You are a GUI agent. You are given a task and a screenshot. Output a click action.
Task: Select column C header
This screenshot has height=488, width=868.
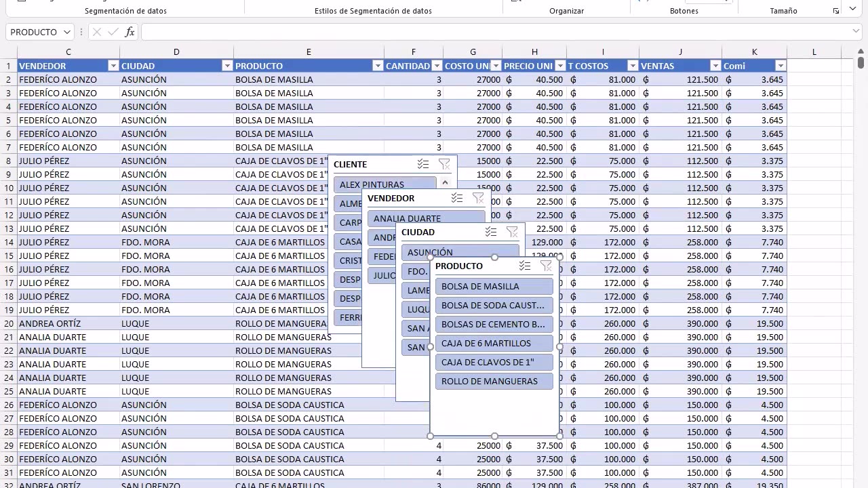(68, 52)
